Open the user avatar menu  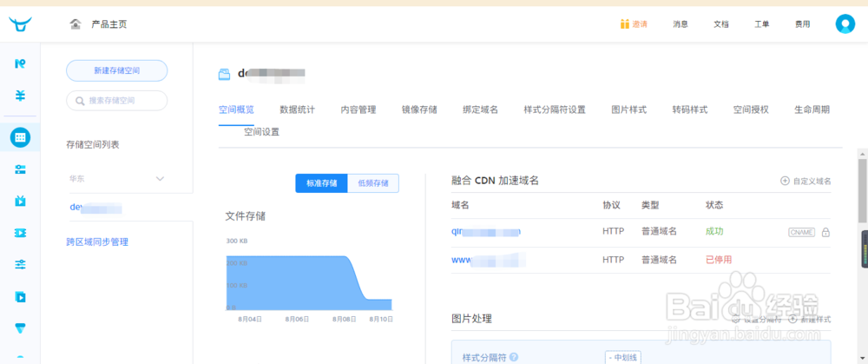(x=845, y=23)
